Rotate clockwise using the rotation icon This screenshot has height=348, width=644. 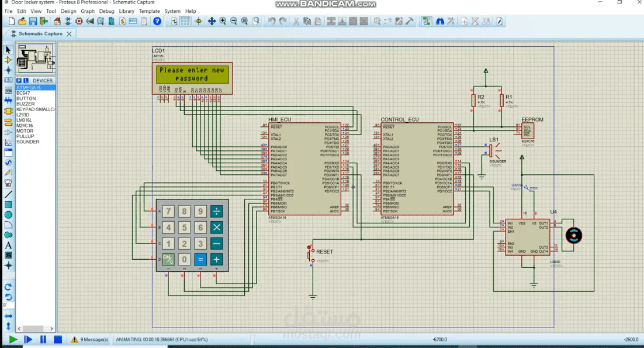tap(8, 287)
